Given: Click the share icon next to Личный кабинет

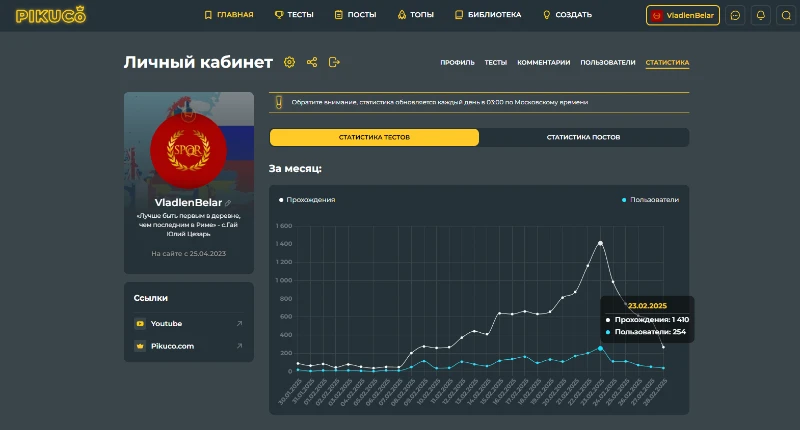Looking at the screenshot, I should click(312, 62).
